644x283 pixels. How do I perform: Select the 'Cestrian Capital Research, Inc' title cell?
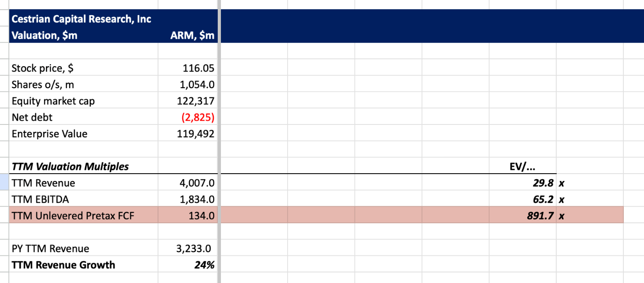pyautogui.click(x=83, y=19)
